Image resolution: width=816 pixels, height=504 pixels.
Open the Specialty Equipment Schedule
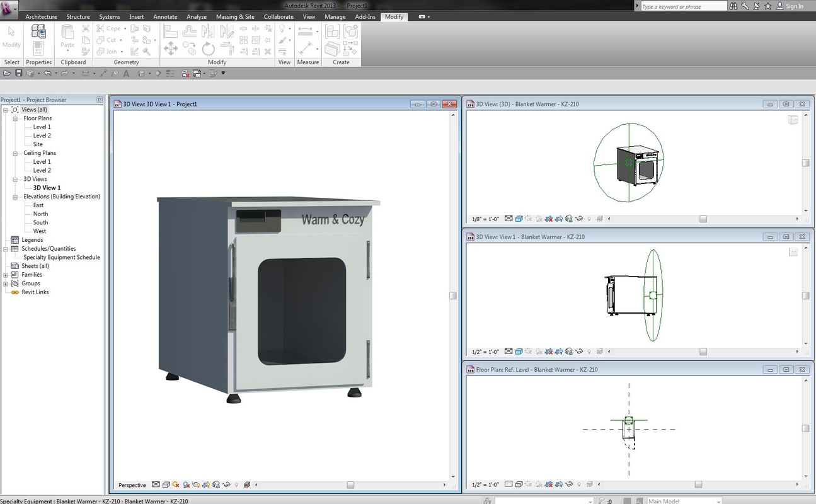point(61,257)
